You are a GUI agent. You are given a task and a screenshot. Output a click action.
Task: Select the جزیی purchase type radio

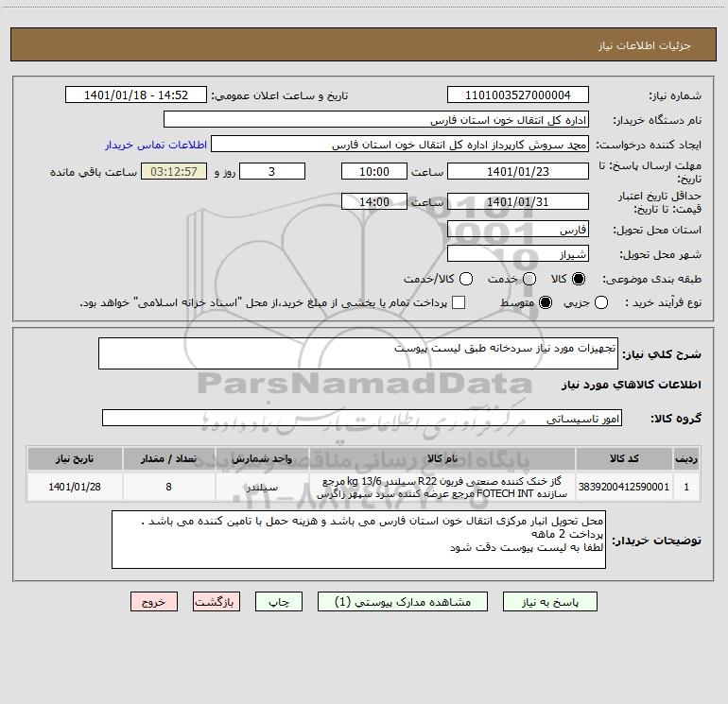coord(601,302)
